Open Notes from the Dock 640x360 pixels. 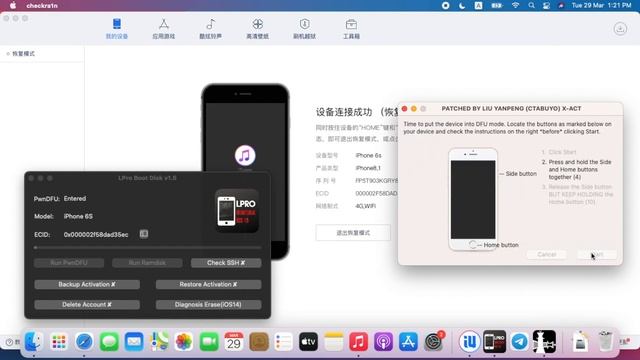click(333, 342)
